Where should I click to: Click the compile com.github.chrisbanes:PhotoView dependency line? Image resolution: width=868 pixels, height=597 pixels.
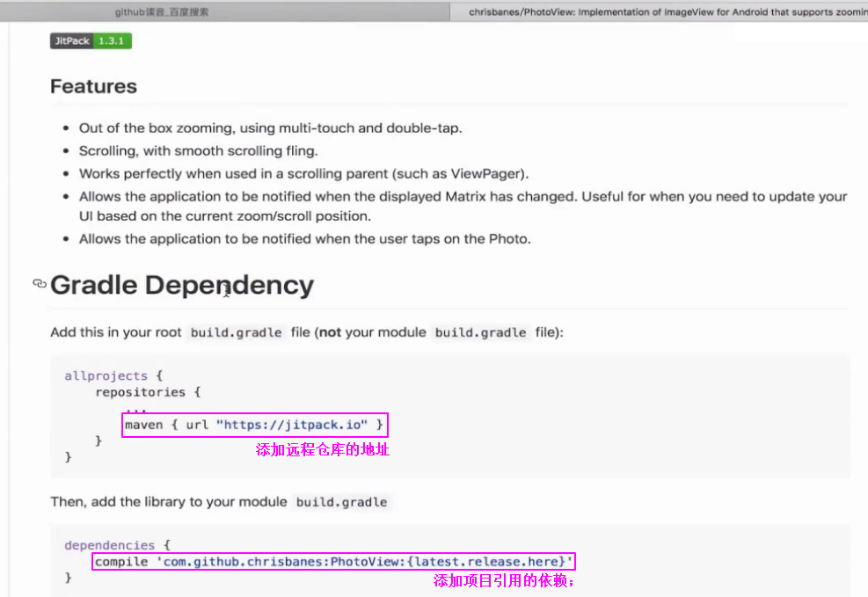click(334, 562)
